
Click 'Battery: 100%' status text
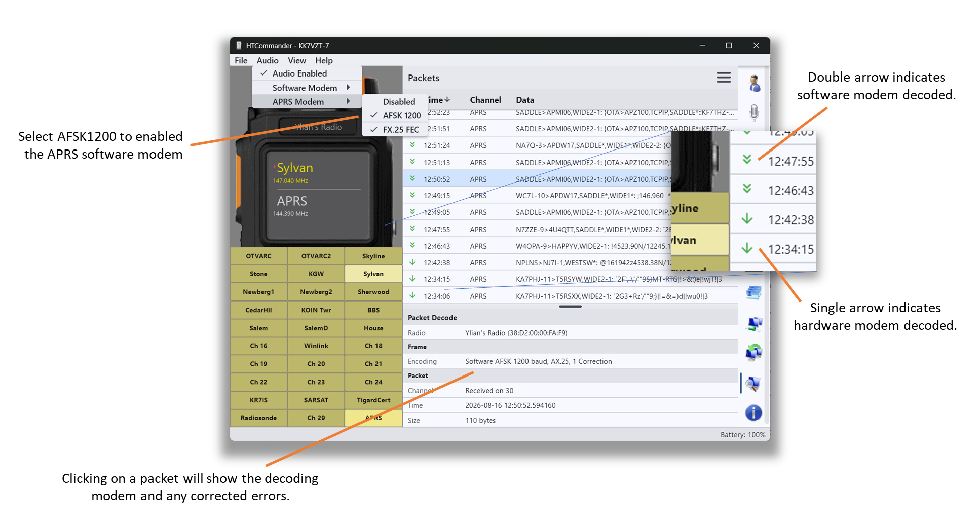click(742, 435)
